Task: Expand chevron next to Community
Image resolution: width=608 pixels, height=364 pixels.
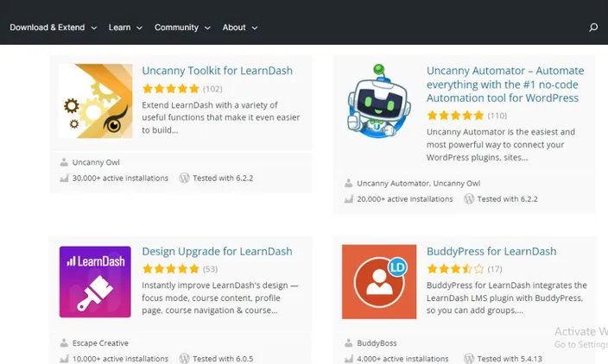Action: pyautogui.click(x=207, y=28)
